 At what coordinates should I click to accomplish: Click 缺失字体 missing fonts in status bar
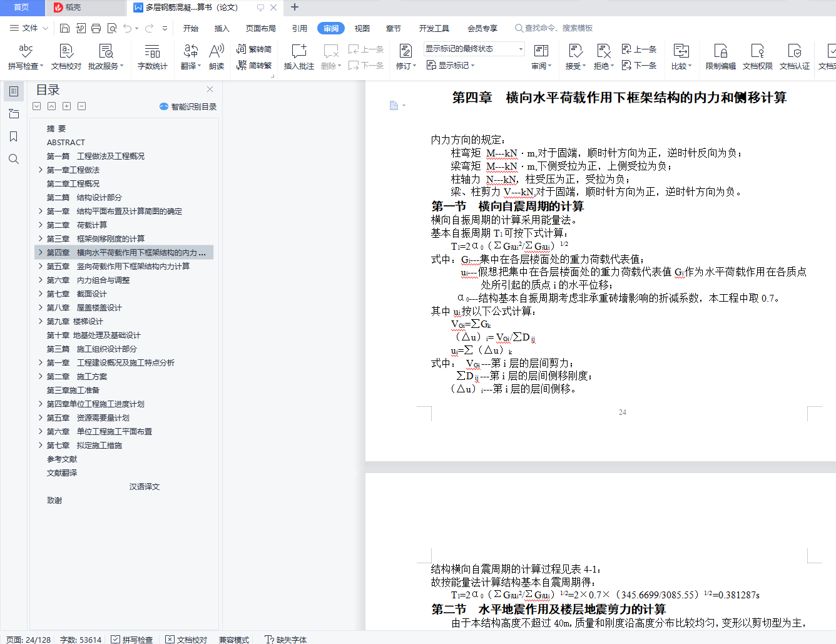286,640
